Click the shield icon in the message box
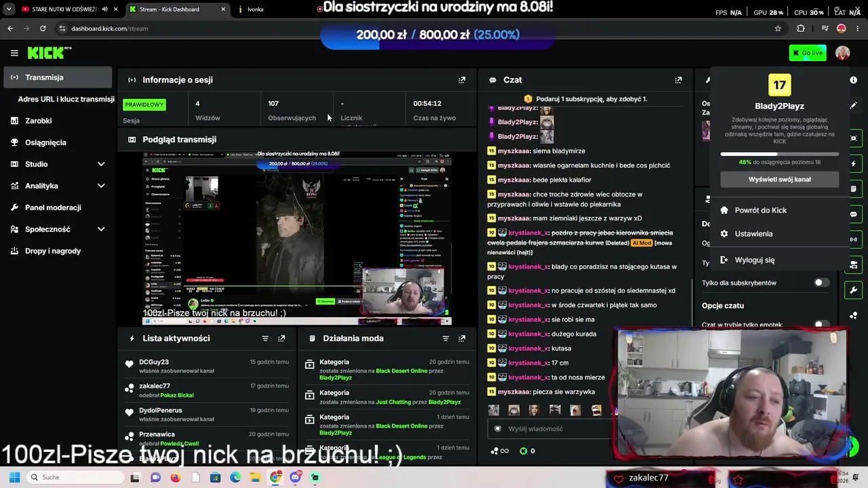This screenshot has height=488, width=868. pyautogui.click(x=498, y=428)
